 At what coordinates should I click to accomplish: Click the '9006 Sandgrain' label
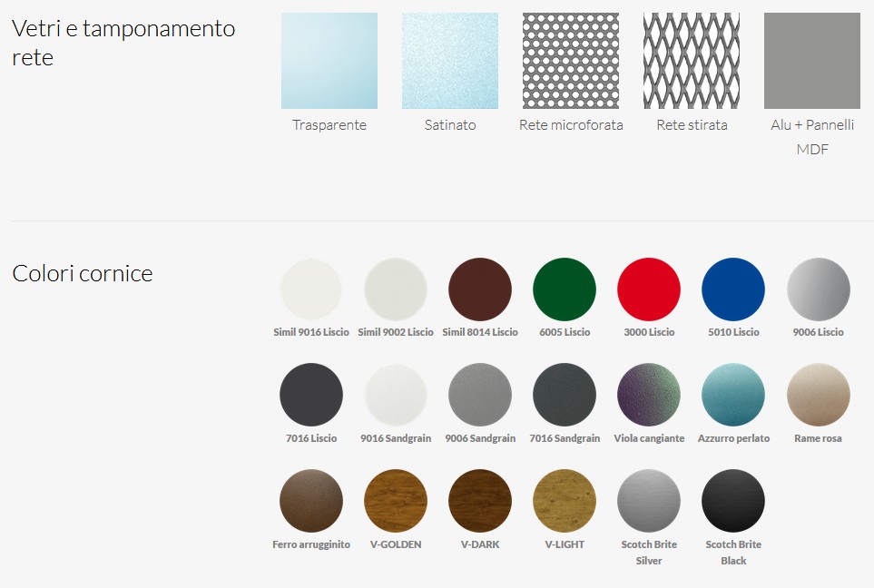pyautogui.click(x=480, y=438)
